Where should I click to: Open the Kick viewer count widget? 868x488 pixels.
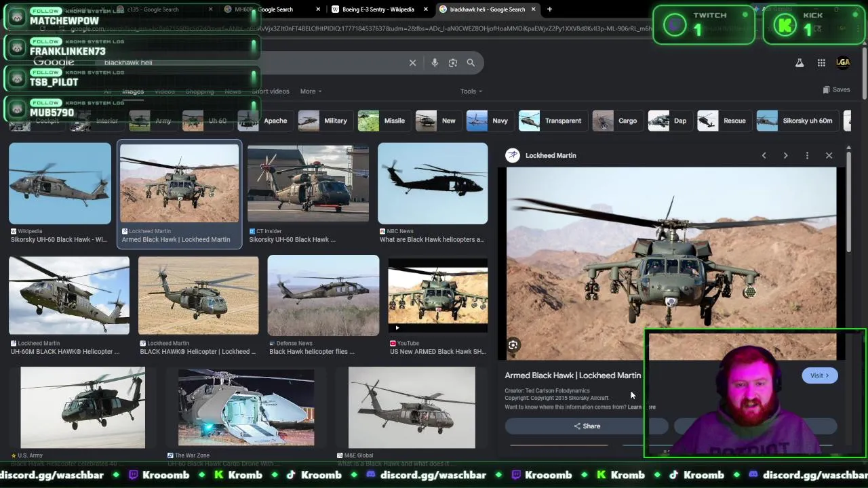coord(814,25)
